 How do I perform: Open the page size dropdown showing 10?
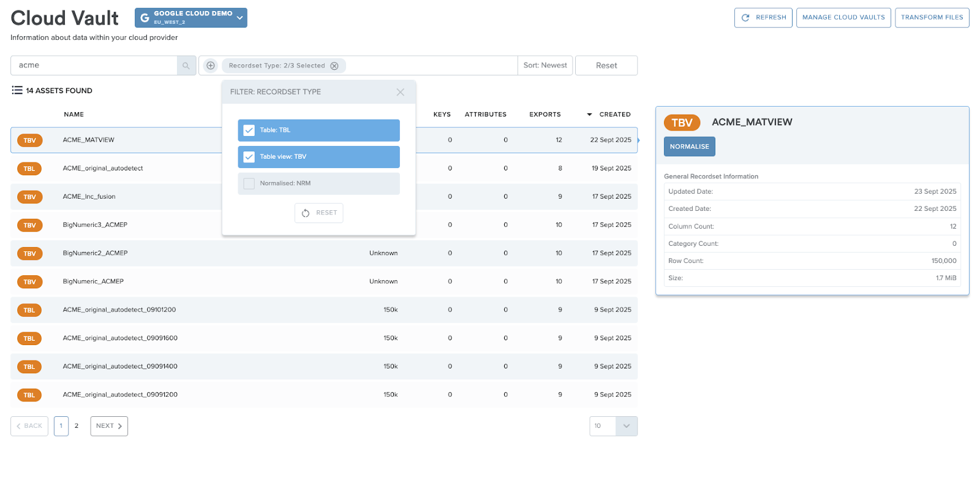[613, 426]
